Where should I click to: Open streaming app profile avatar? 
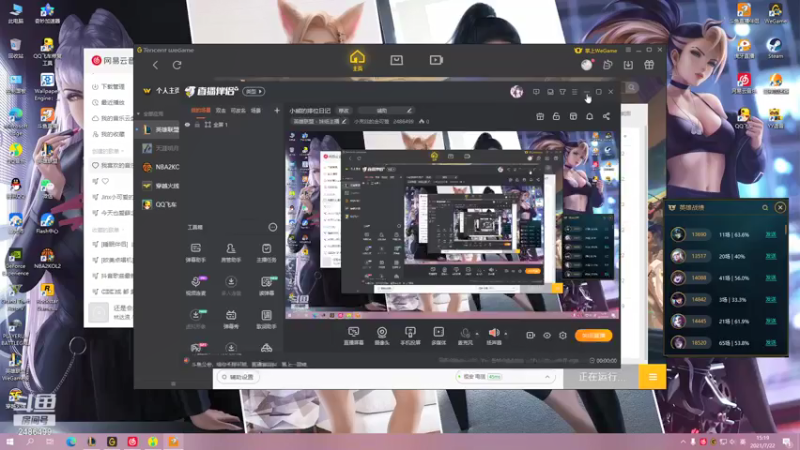(516, 92)
